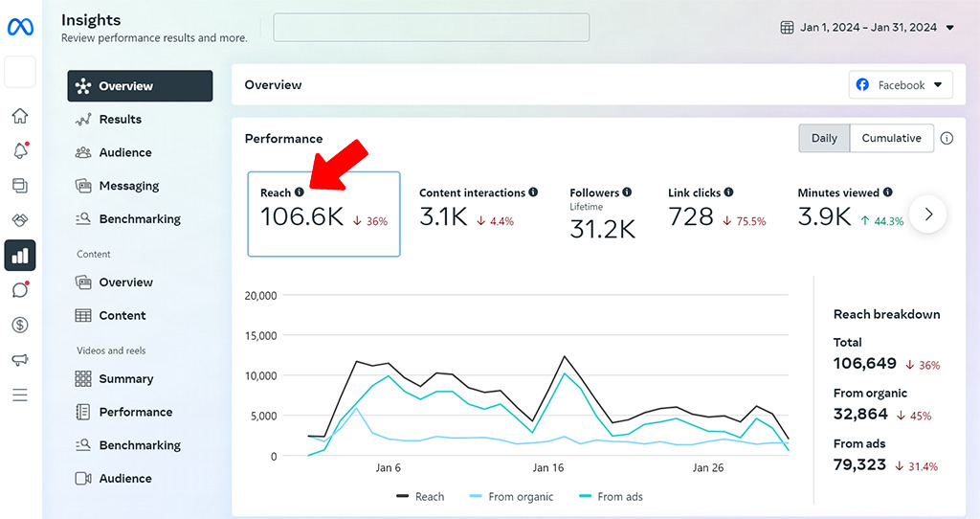This screenshot has height=519, width=980.
Task: Open the monetization dollar icon
Action: click(x=20, y=325)
